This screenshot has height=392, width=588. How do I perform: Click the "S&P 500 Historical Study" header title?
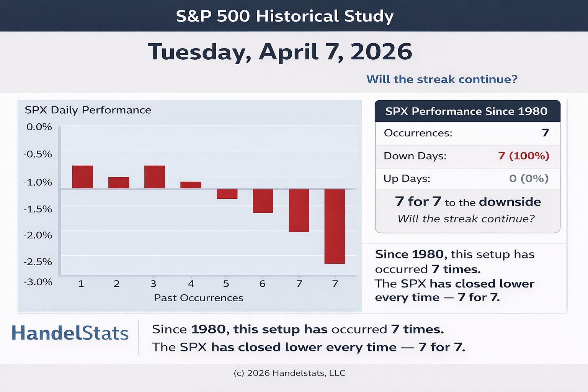click(284, 16)
